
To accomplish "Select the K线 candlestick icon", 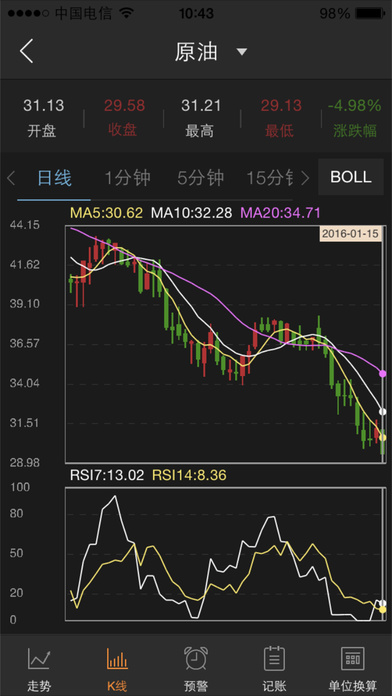I will click(117, 659).
